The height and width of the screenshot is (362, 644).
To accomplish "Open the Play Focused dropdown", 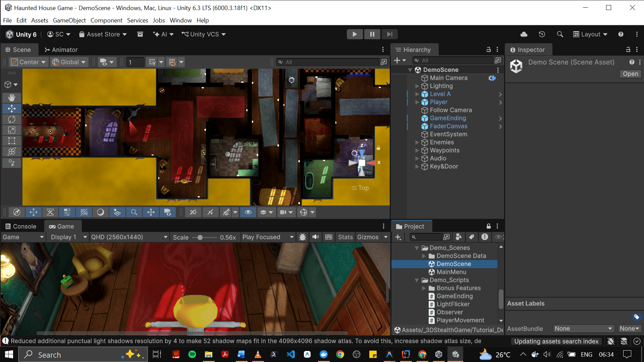I will 268,237.
